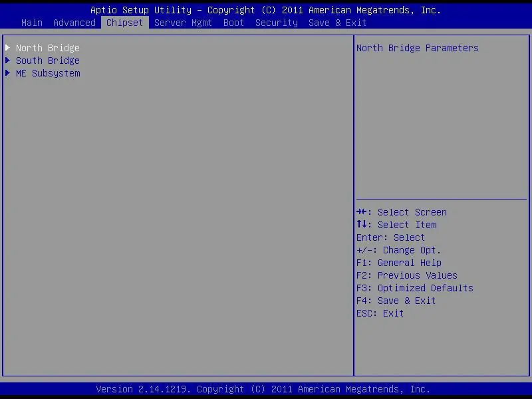This screenshot has height=399, width=532.
Task: Click the Select Screen key hint
Action: (x=402, y=212)
